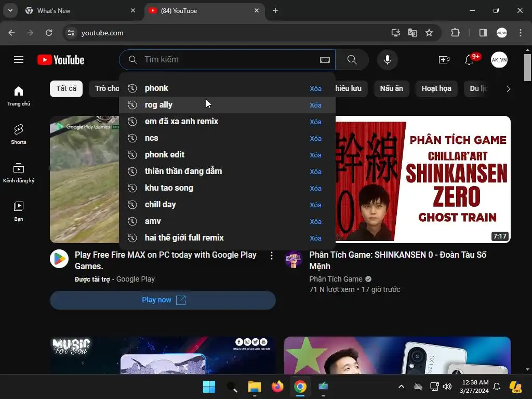
Task: Open a new browser tab
Action: click(x=275, y=10)
